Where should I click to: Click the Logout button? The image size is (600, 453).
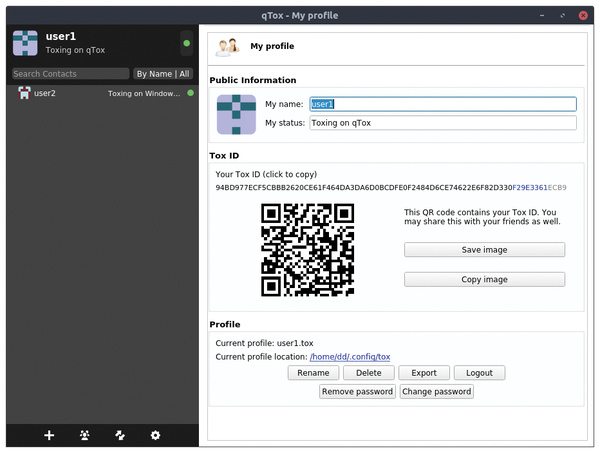[479, 373]
